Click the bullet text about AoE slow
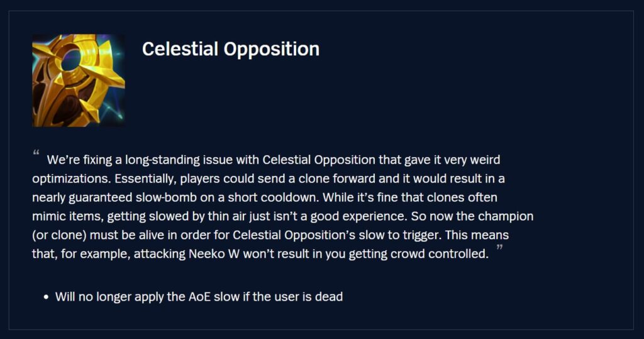Screen dimensions: 644x339 [199, 297]
